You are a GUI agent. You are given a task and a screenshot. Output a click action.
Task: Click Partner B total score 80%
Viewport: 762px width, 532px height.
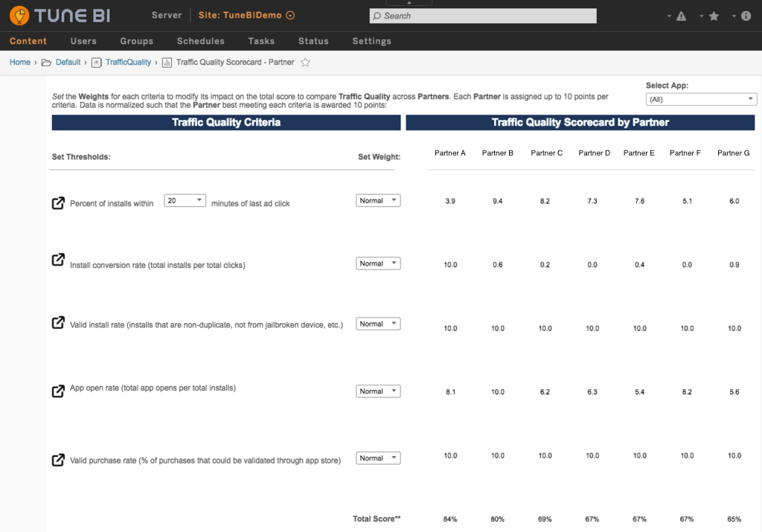point(498,519)
